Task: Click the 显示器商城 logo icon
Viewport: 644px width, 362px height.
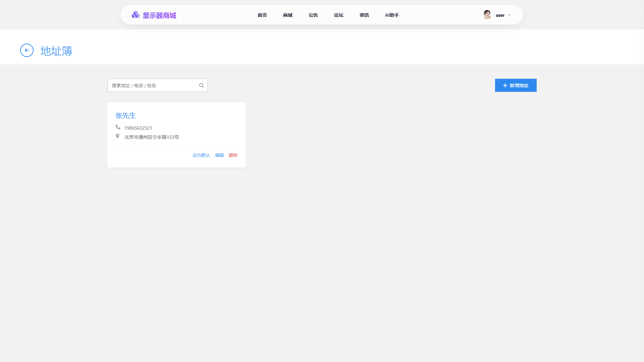Action: tap(136, 15)
